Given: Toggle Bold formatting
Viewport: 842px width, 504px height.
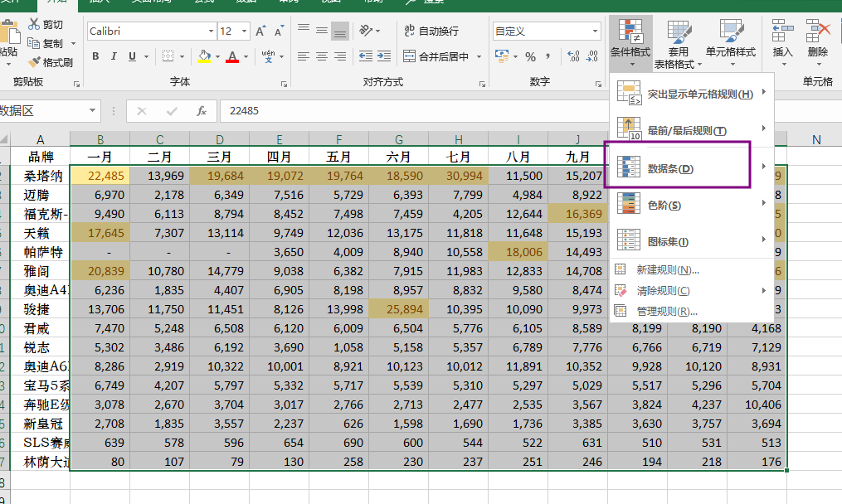Looking at the screenshot, I should pos(95,56).
